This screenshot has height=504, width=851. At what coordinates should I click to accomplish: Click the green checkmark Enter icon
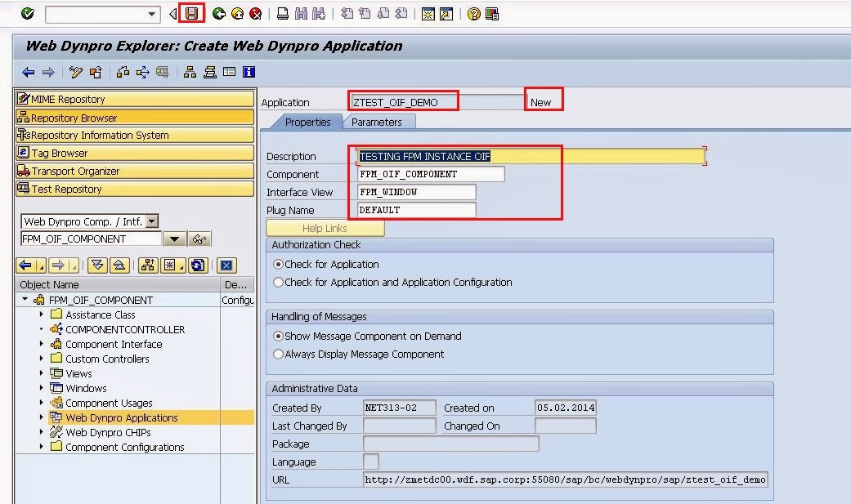click(28, 14)
